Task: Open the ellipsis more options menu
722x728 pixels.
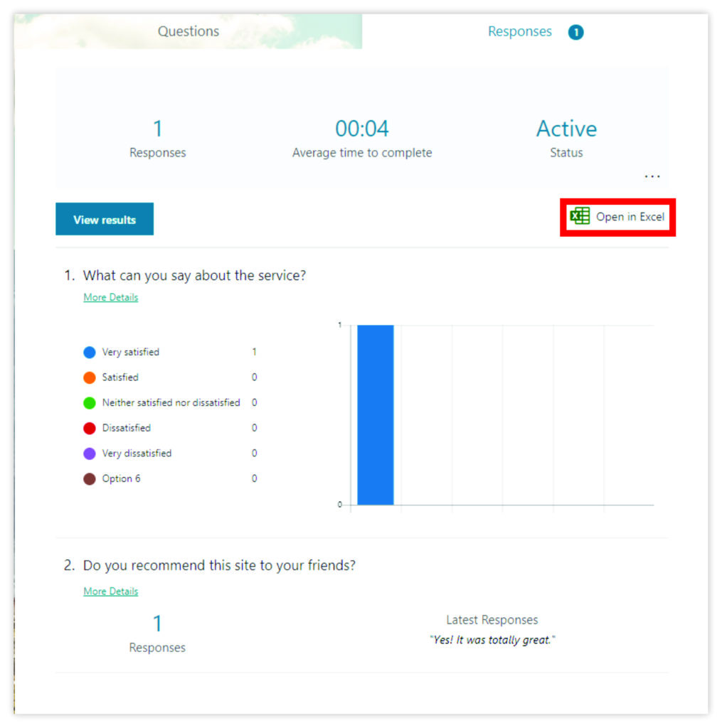Action: [x=652, y=176]
